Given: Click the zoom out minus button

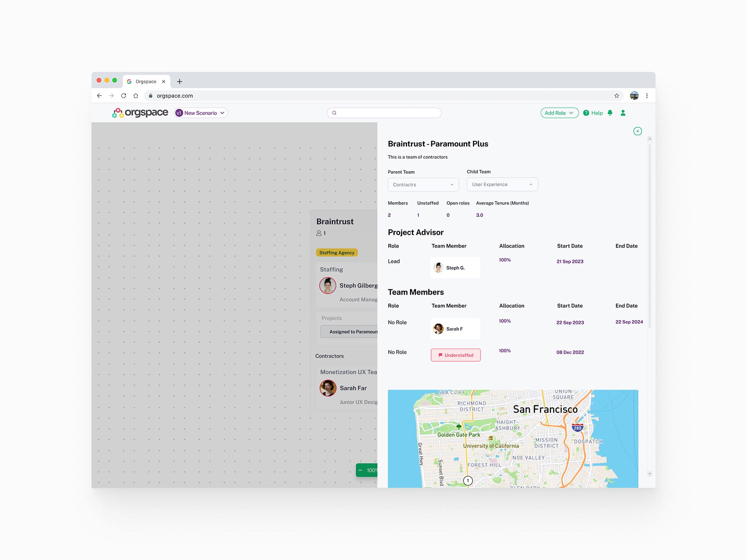Looking at the screenshot, I should (x=360, y=470).
